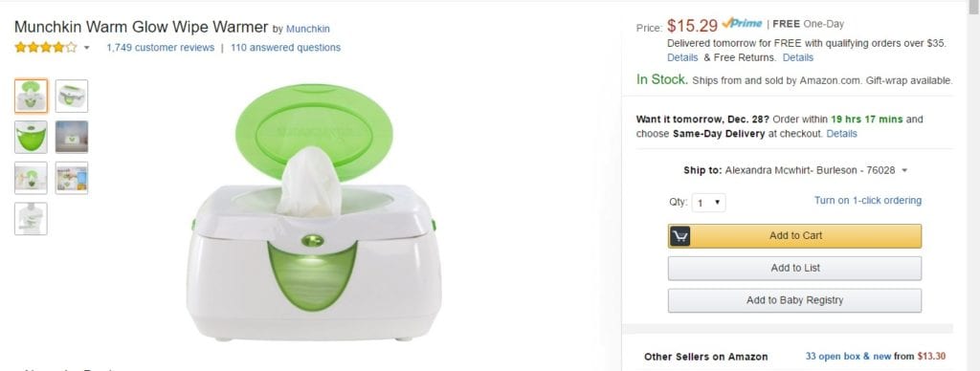Image resolution: width=980 pixels, height=371 pixels.
Task: Open the Qty quantity dropdown
Action: (x=709, y=203)
